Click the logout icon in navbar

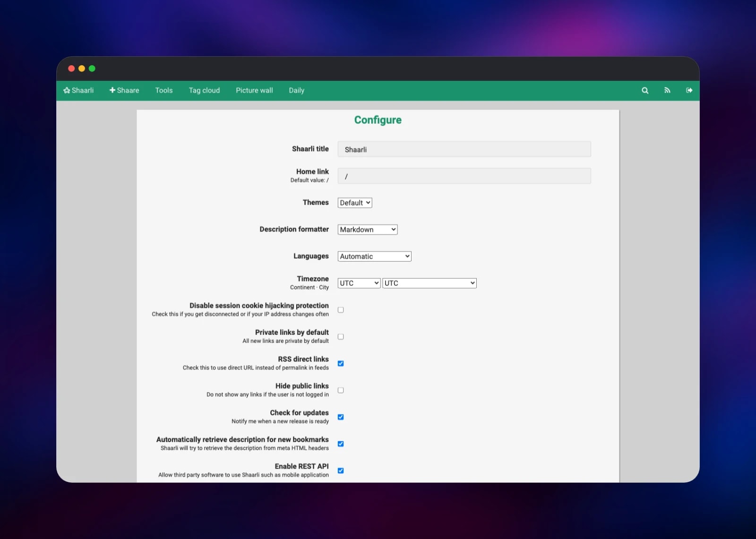tap(689, 90)
